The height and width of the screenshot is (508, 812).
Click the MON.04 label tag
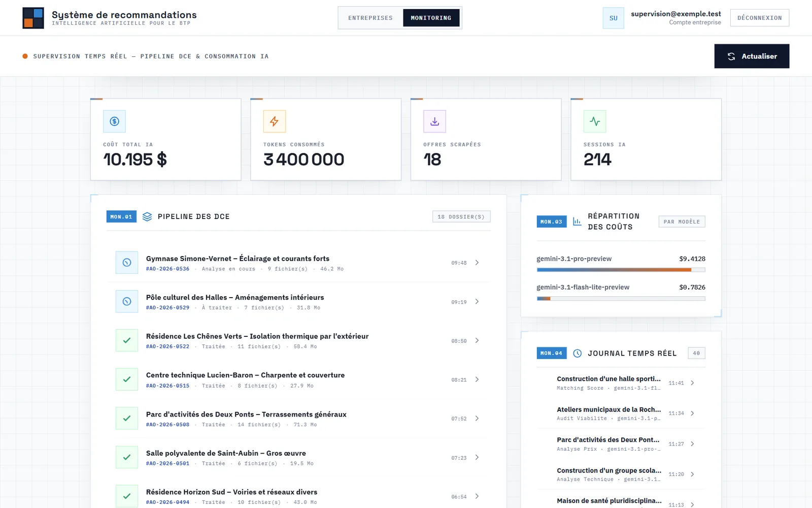coord(552,353)
